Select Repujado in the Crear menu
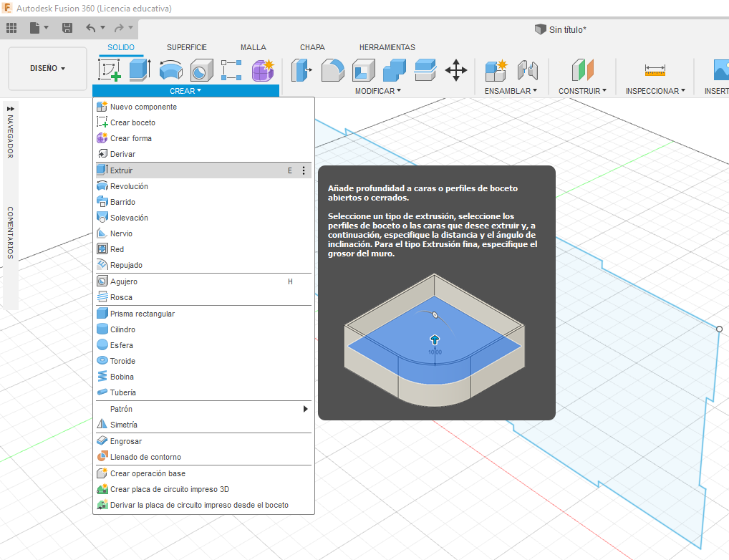 (203, 266)
